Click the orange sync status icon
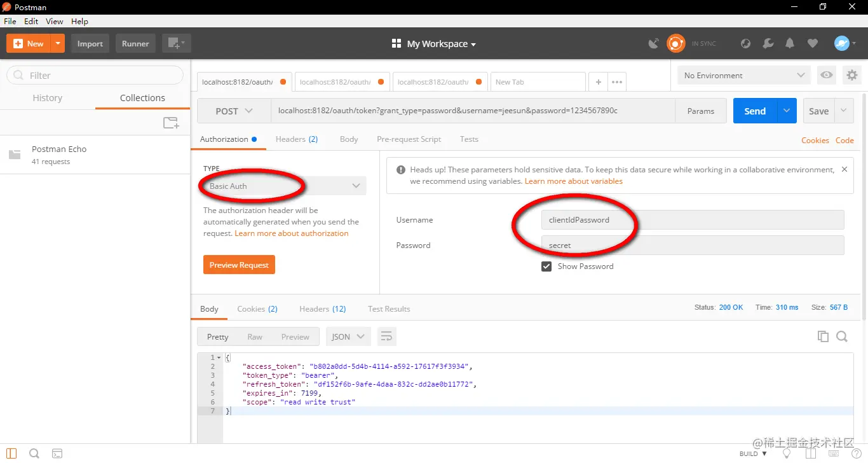The image size is (868, 463). 675,43
